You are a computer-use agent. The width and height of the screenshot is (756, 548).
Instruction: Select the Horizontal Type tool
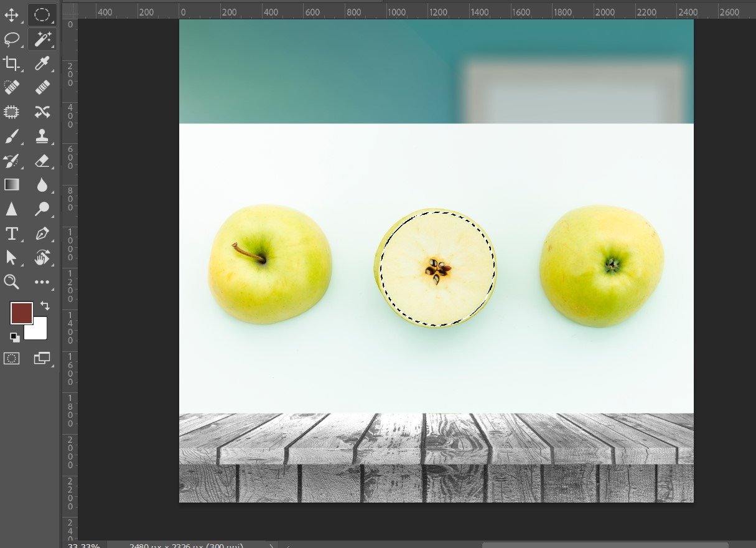(x=12, y=234)
